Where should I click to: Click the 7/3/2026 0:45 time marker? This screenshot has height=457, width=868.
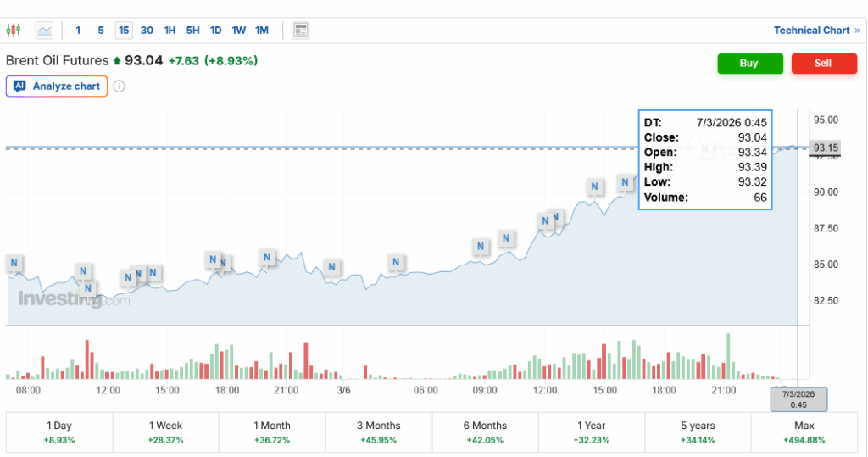(x=798, y=398)
